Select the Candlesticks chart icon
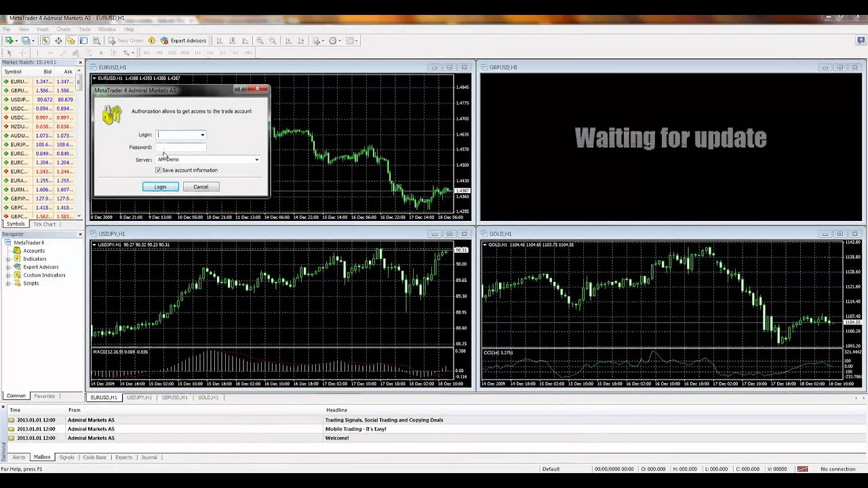Screen dimensions: 868x488 pos(232,41)
